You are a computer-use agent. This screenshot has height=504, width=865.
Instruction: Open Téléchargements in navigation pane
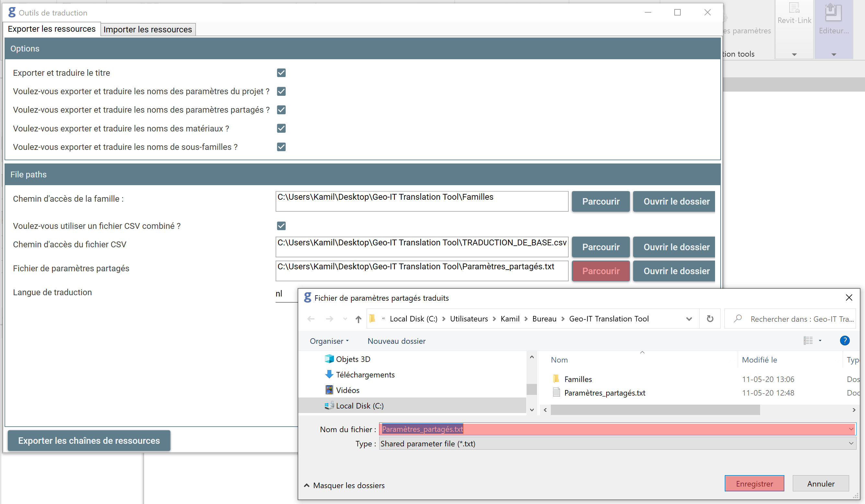(x=365, y=375)
